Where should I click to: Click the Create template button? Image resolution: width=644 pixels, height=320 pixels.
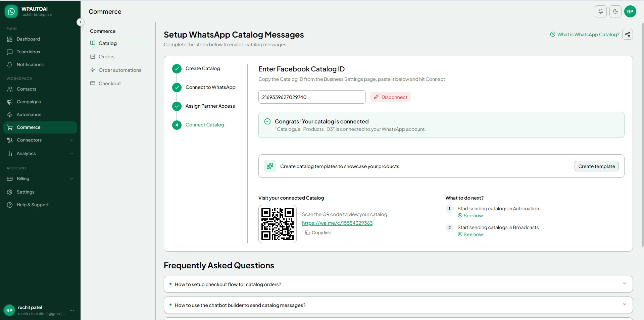pos(597,166)
